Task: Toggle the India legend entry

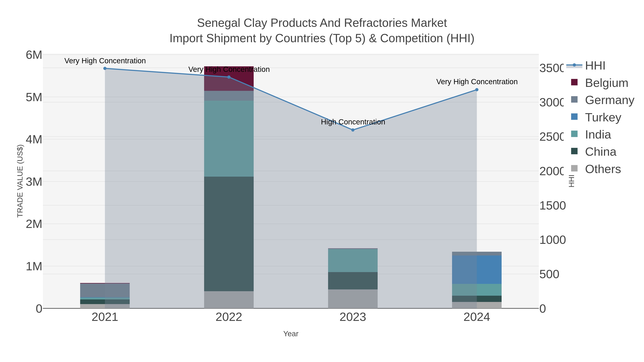Action: click(x=591, y=134)
